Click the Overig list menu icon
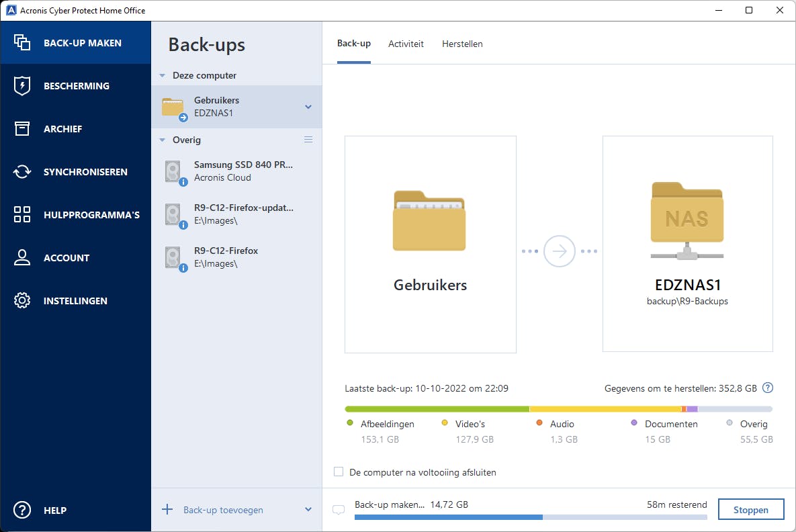 click(308, 139)
